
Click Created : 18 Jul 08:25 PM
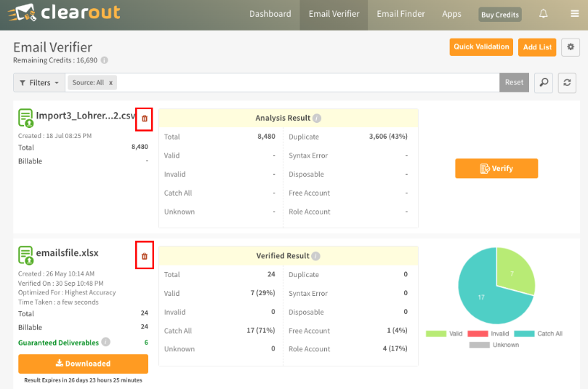pyautogui.click(x=55, y=136)
